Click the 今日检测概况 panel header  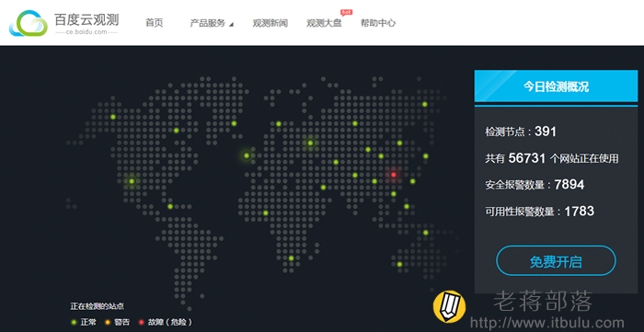556,86
